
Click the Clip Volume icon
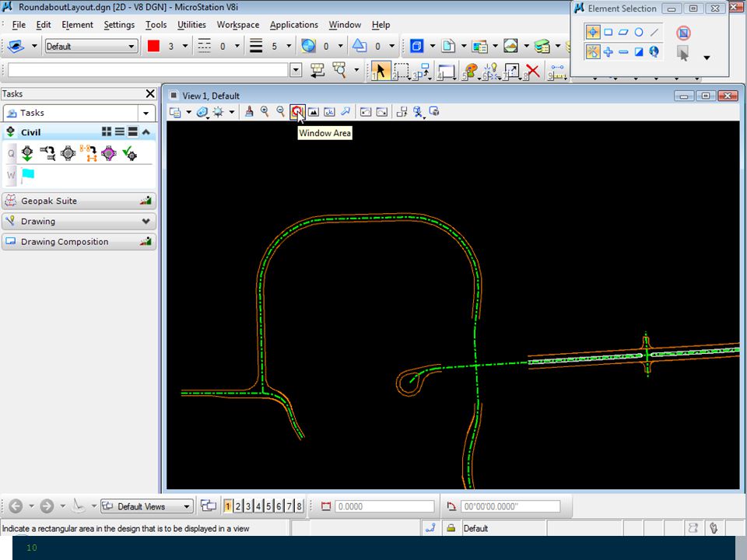418,112
